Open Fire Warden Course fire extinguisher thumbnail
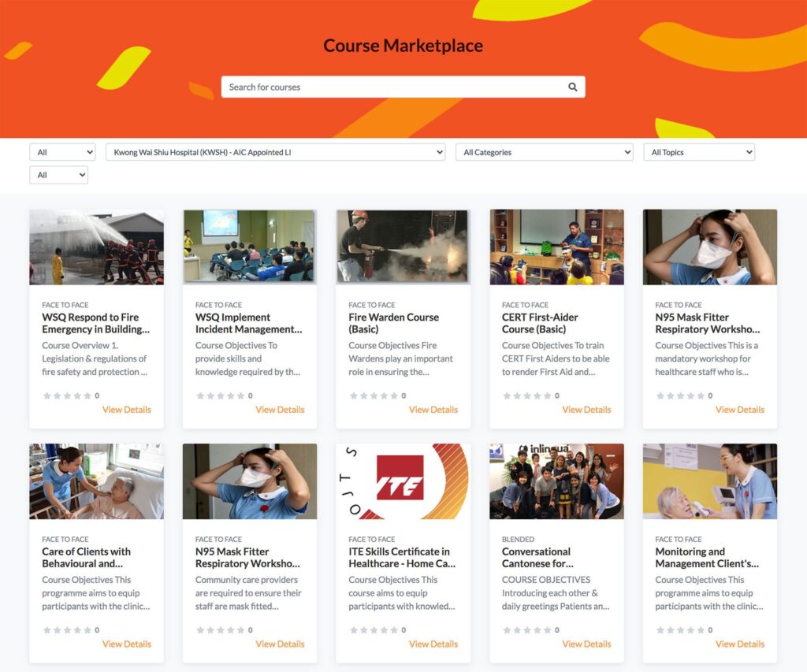807x672 pixels. point(403,247)
